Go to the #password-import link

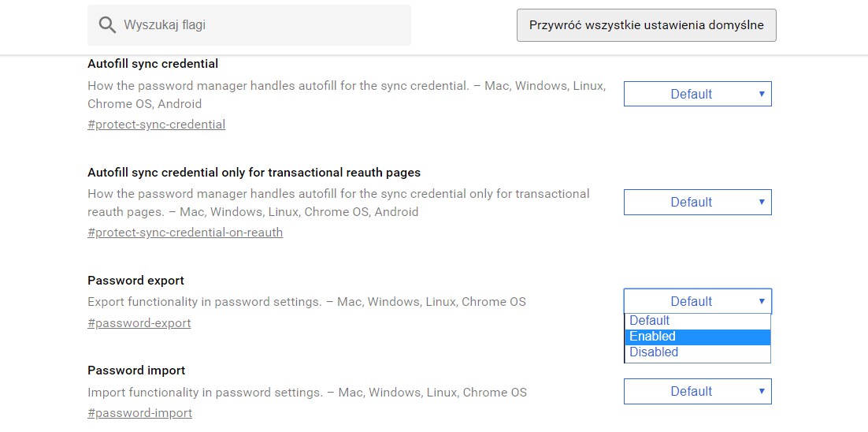[x=139, y=413]
